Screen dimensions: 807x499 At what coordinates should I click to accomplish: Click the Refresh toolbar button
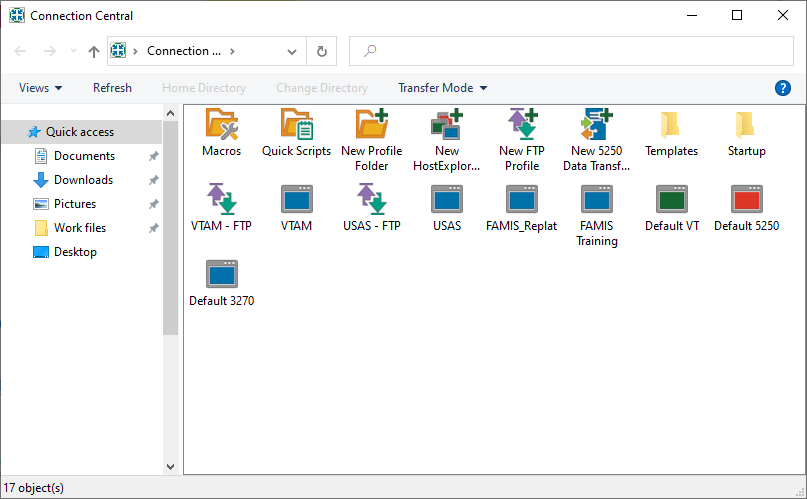112,88
